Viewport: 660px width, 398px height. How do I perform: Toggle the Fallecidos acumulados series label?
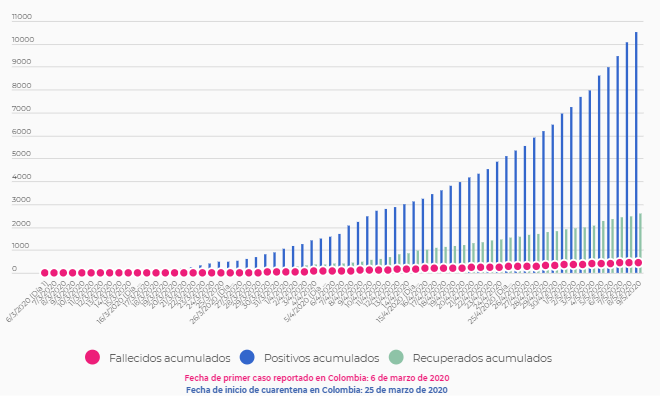click(170, 358)
